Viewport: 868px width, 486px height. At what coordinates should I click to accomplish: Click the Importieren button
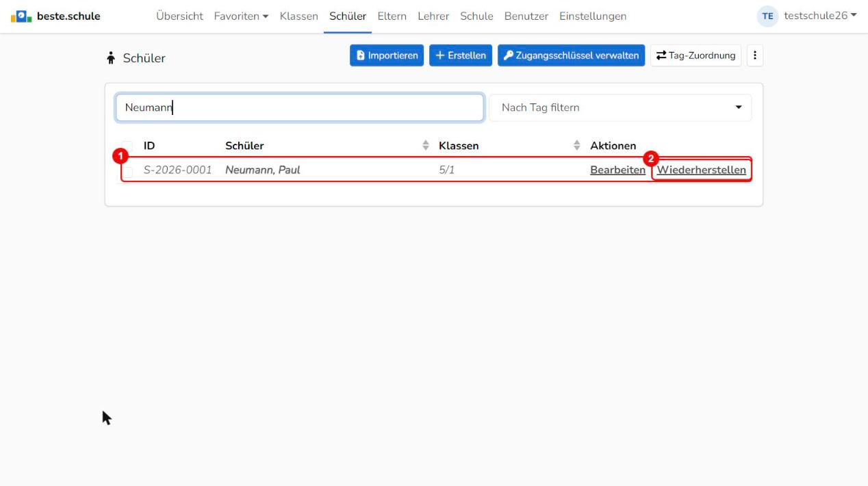[x=387, y=55]
